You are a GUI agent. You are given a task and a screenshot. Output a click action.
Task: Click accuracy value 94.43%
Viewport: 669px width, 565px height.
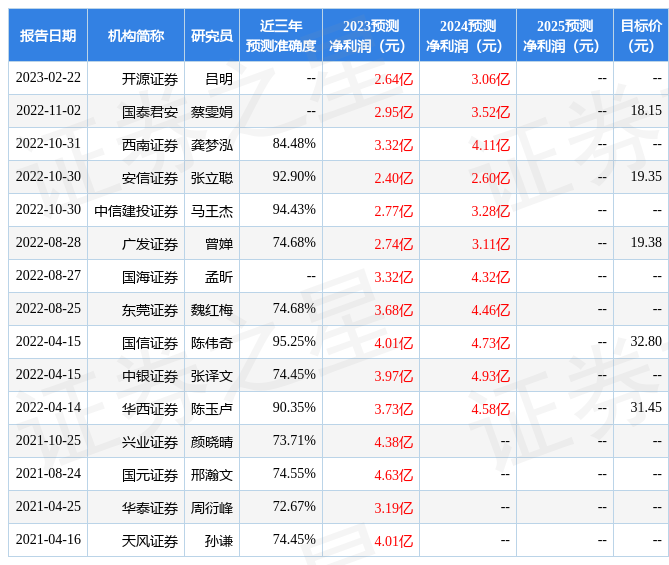[x=294, y=210]
